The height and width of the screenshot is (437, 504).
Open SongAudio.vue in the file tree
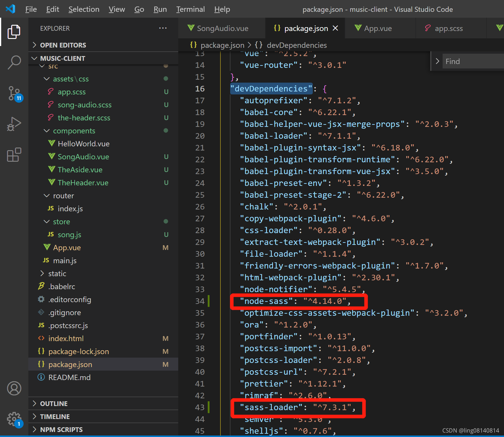coord(103,157)
